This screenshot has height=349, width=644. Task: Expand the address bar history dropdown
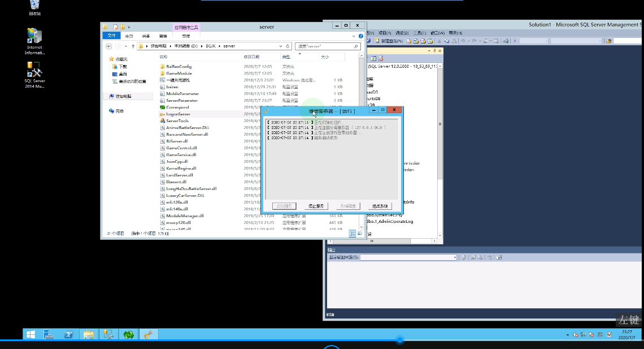280,46
